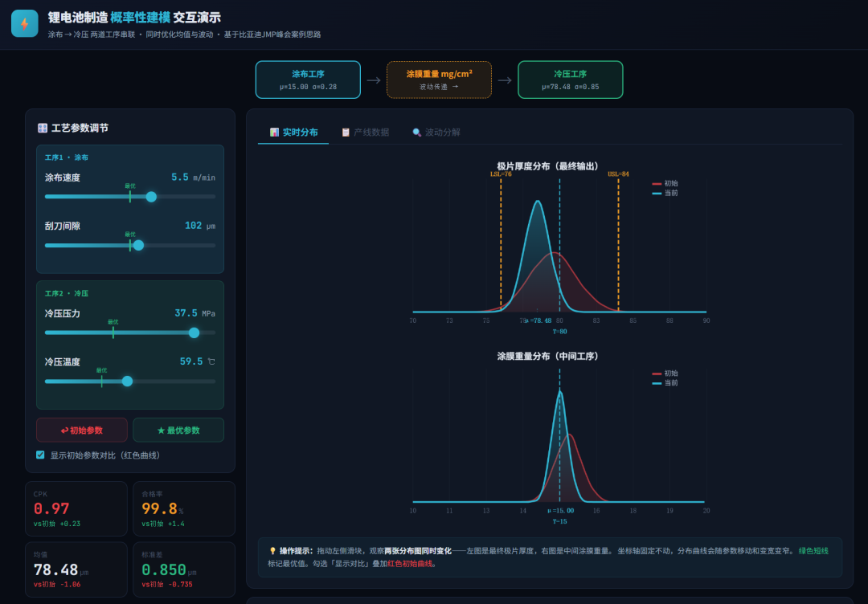Click the 绿色短线 highlighted hint text
Image resolution: width=868 pixels, height=604 pixels.
pos(813,551)
